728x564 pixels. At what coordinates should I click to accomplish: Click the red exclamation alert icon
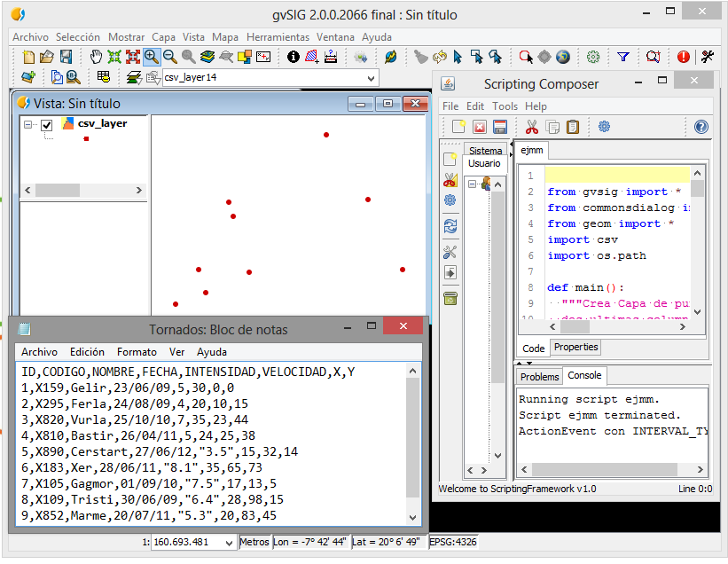(684, 57)
